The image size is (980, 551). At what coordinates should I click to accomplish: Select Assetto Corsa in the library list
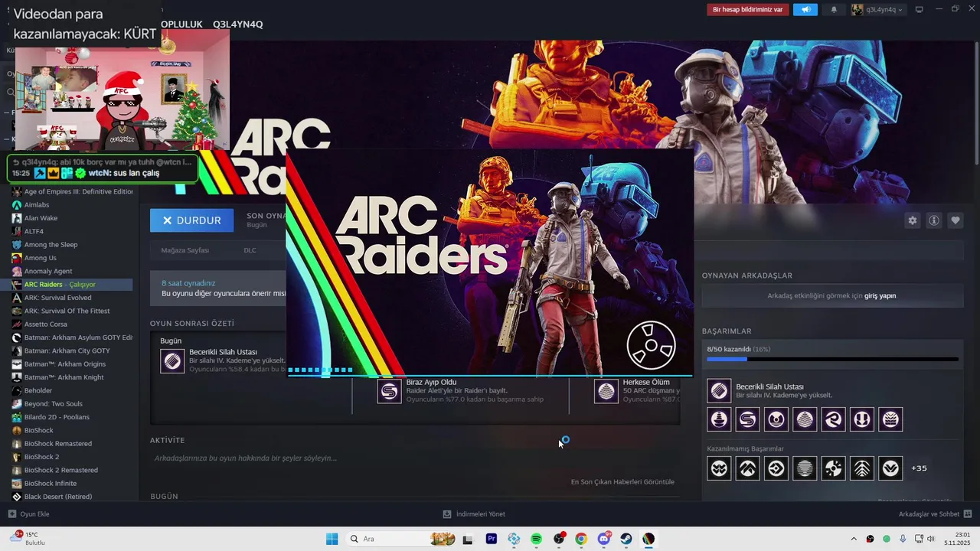coord(72,324)
